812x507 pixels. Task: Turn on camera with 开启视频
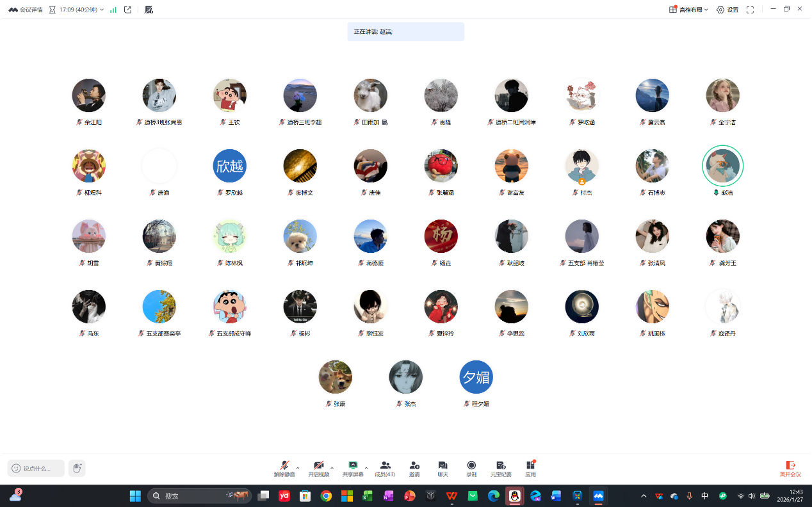(x=318, y=468)
